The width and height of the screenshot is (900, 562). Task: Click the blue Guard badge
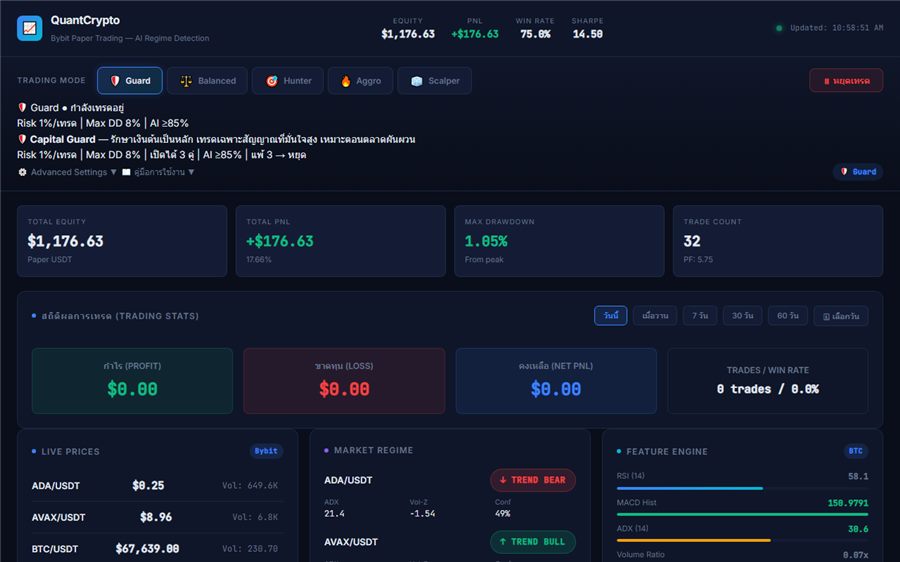coord(858,172)
